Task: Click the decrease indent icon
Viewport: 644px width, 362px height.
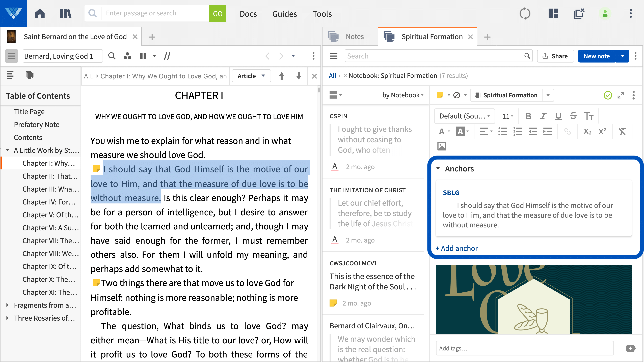Action: coord(532,131)
